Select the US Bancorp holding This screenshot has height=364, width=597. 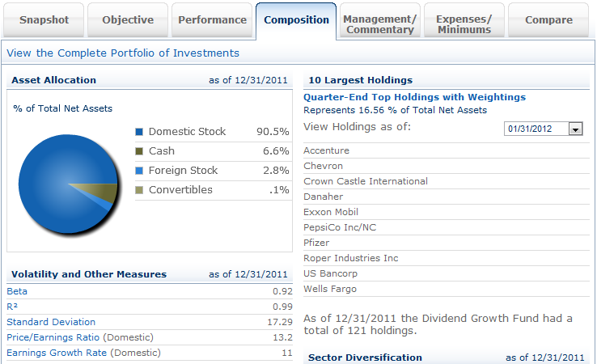(447, 273)
